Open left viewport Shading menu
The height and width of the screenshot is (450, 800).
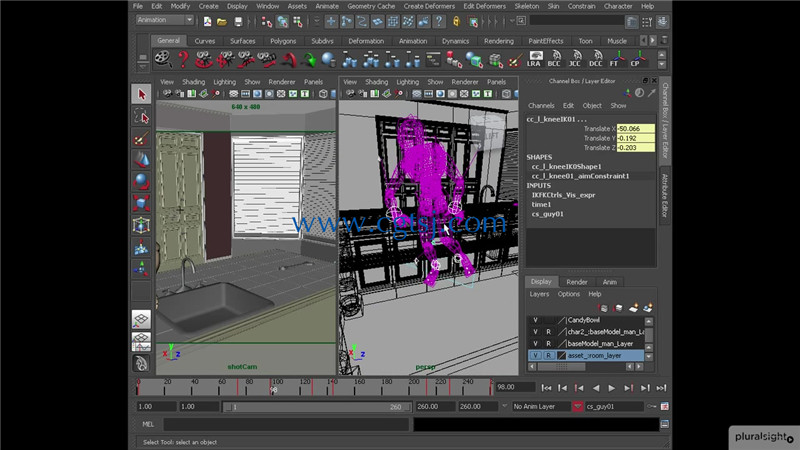[193, 82]
